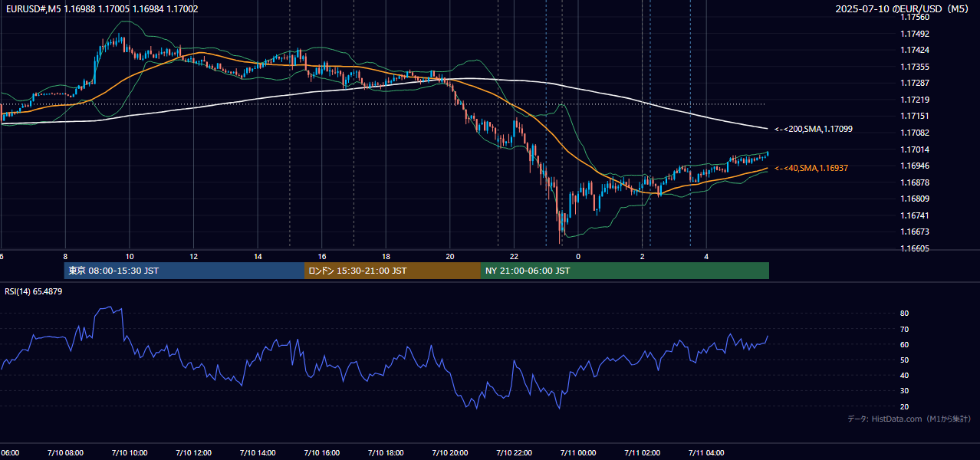Select the time label 7/10 22:00

coord(514,452)
